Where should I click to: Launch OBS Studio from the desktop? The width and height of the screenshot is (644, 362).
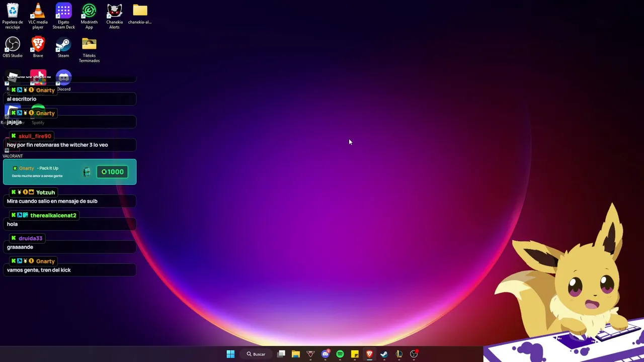point(13,47)
